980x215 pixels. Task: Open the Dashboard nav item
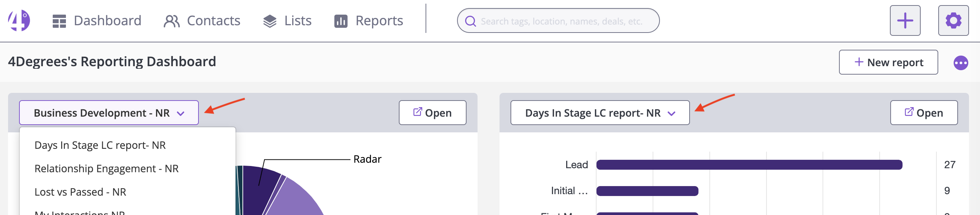(97, 20)
